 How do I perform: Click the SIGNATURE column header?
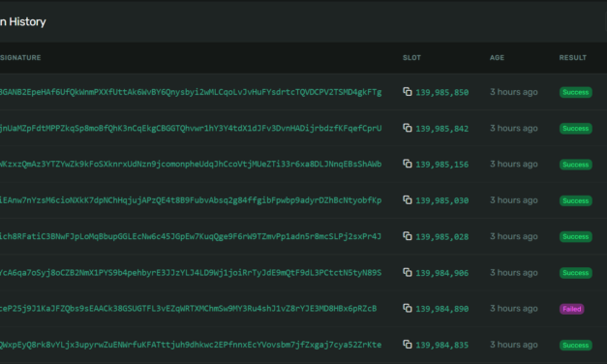pos(20,58)
